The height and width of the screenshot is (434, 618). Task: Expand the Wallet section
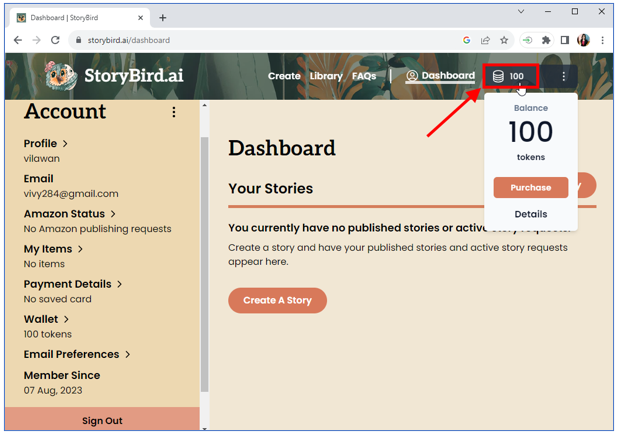click(46, 319)
